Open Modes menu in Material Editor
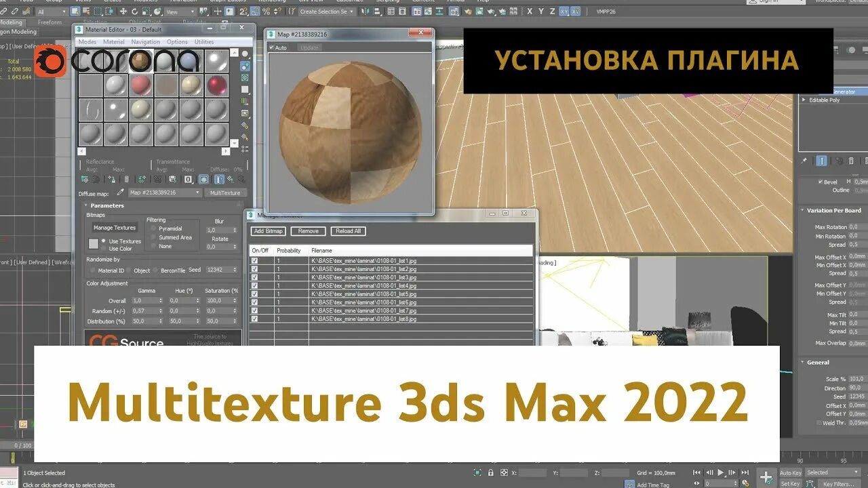This screenshot has height=488, width=868. [87, 42]
